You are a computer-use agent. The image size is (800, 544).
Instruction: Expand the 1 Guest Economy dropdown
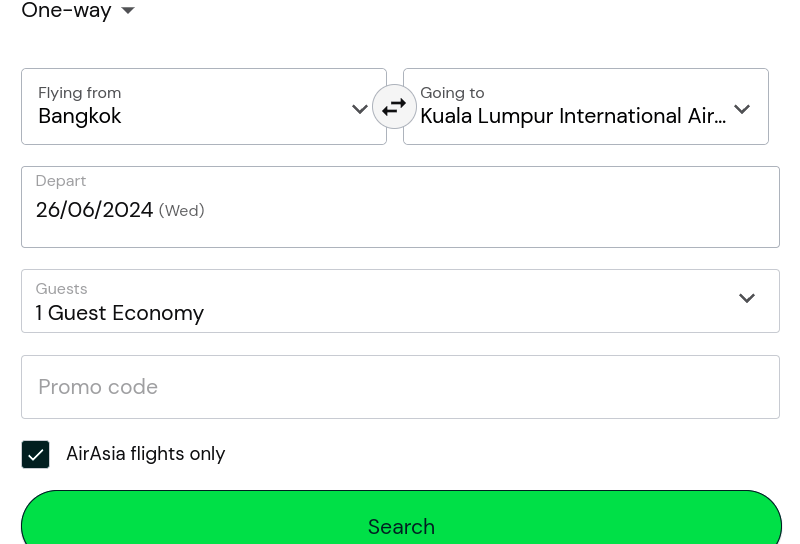[400, 301]
